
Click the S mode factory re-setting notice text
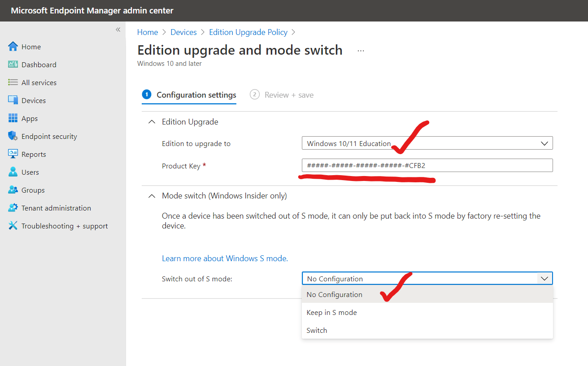[351, 221]
